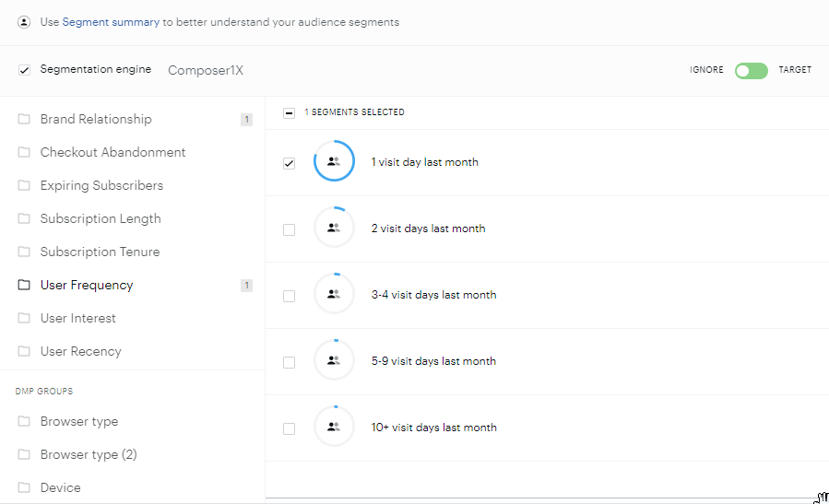Screen dimensions: 829x504
Task: Click the User Interest folder icon
Action: coord(24,318)
